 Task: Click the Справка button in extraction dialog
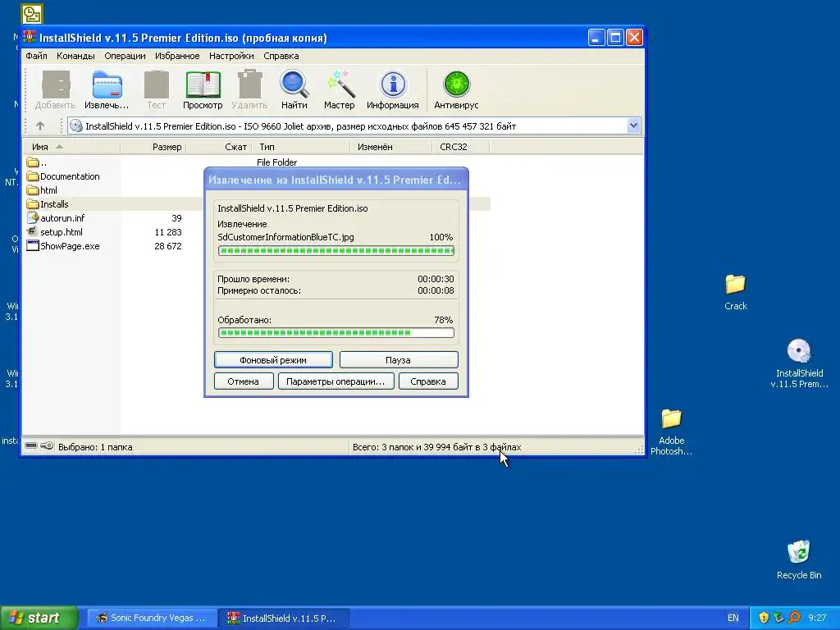point(428,381)
